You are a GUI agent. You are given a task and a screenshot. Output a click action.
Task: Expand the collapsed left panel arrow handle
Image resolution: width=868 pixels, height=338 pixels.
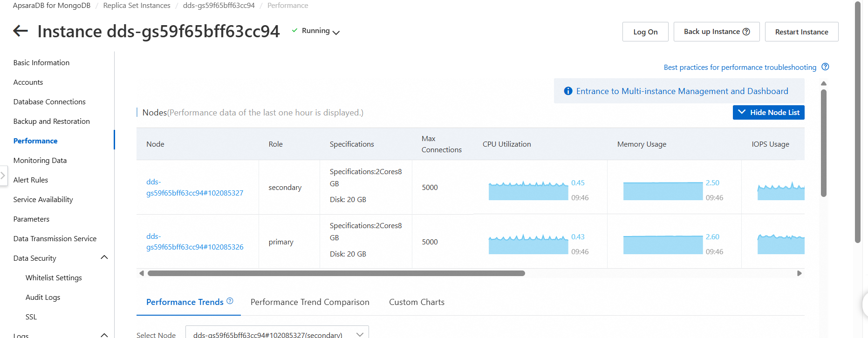[3, 176]
